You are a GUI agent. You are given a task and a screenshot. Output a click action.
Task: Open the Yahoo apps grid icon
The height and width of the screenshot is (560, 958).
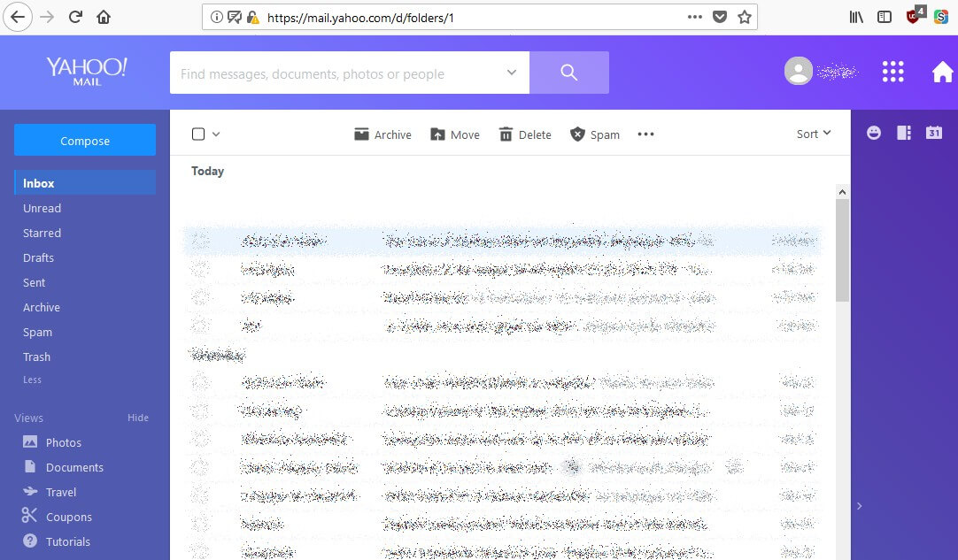892,72
